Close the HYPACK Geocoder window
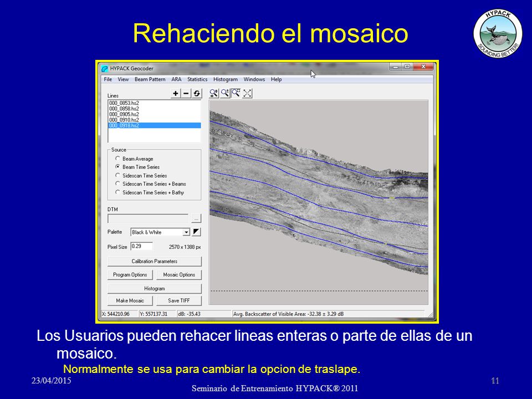Image resolution: width=532 pixels, height=399 pixels. (x=423, y=67)
